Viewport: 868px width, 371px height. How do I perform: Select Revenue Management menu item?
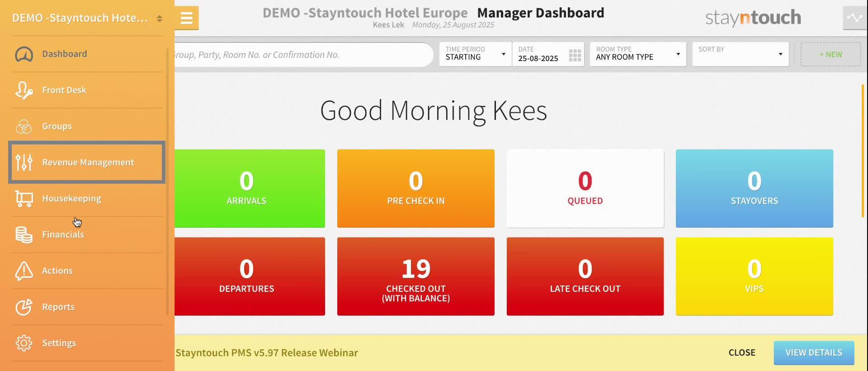tap(87, 162)
